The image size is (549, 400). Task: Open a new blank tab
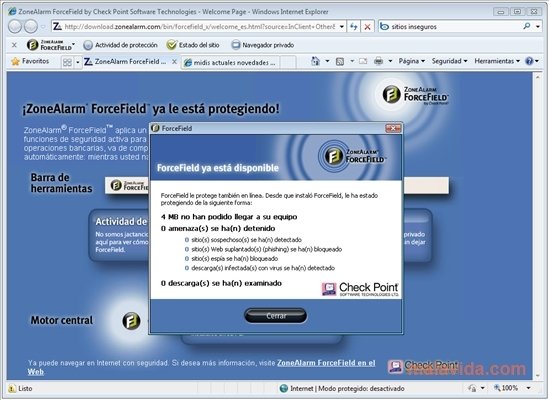[288, 62]
